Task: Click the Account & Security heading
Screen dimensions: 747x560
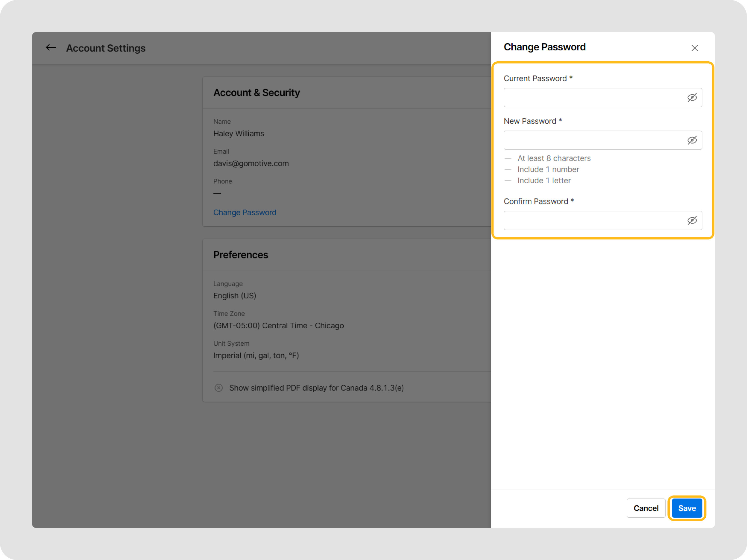Action: click(x=257, y=92)
